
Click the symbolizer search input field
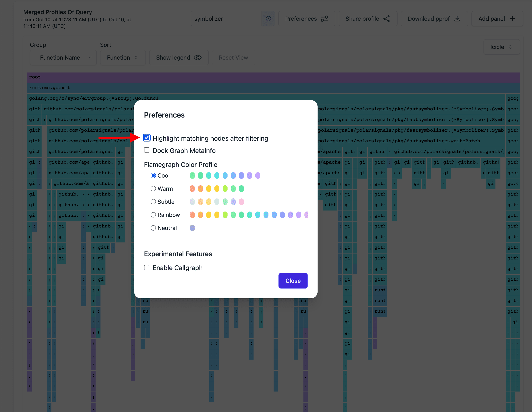point(226,19)
